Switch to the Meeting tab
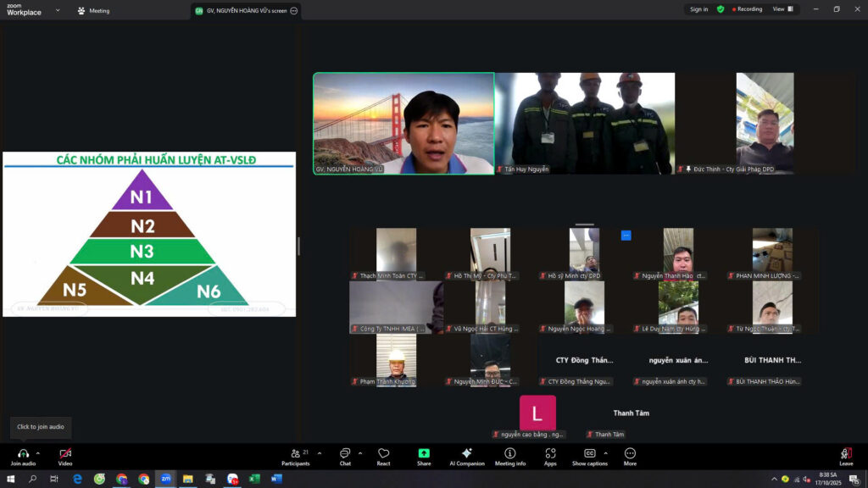This screenshot has height=488, width=868. click(94, 11)
